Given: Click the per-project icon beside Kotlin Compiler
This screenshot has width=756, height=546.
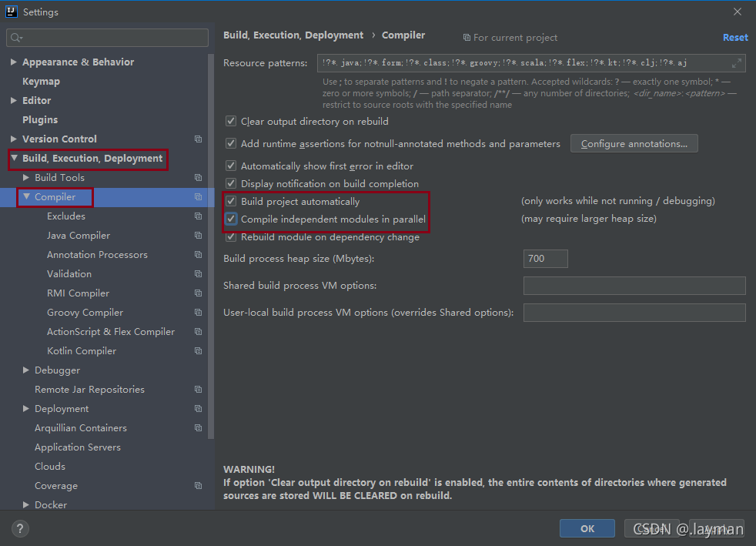Looking at the screenshot, I should pyautogui.click(x=198, y=351).
